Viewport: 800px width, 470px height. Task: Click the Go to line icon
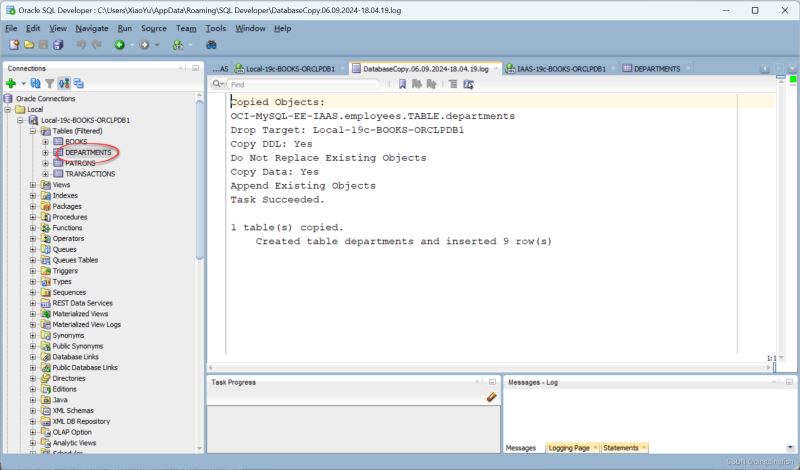[453, 84]
